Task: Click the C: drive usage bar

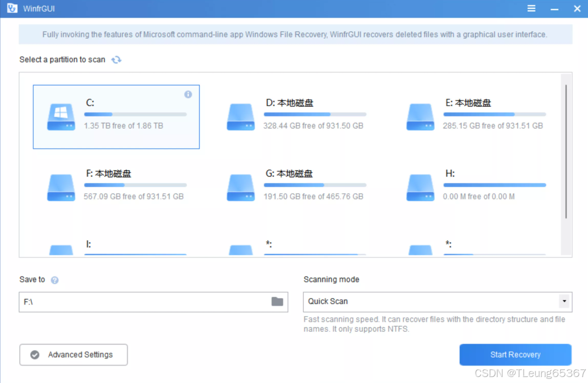Action: [x=135, y=114]
